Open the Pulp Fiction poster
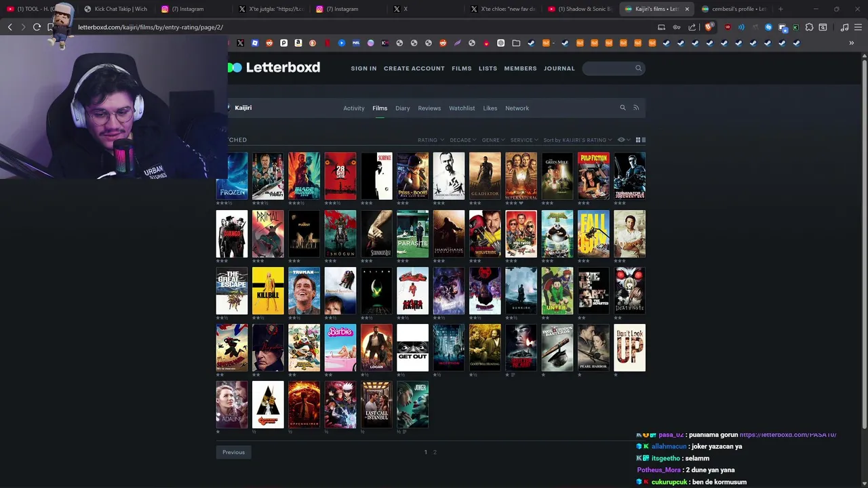 click(x=593, y=176)
